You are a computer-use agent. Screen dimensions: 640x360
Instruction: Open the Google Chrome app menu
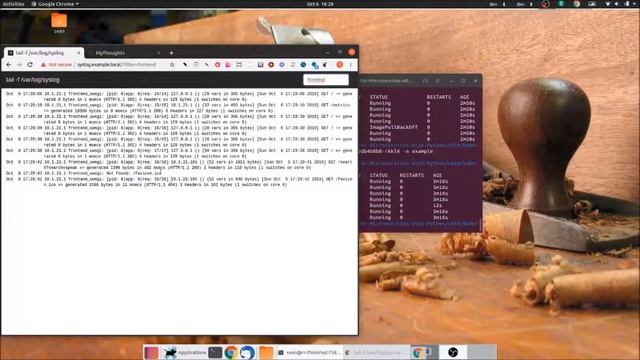[55, 4]
